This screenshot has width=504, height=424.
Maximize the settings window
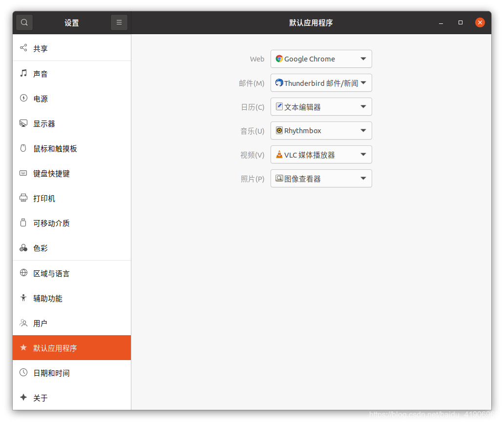(460, 22)
